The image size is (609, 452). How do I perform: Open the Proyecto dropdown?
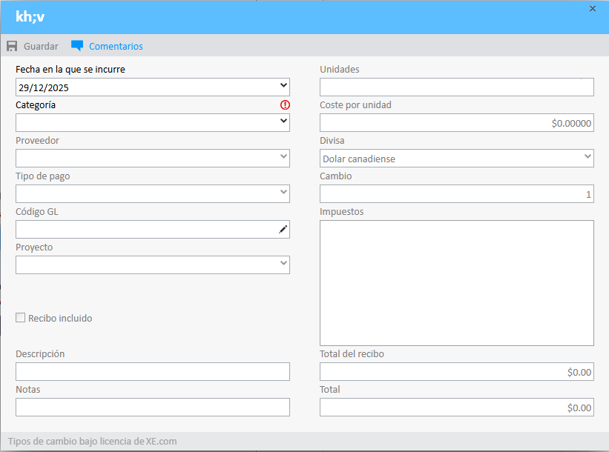(x=284, y=265)
